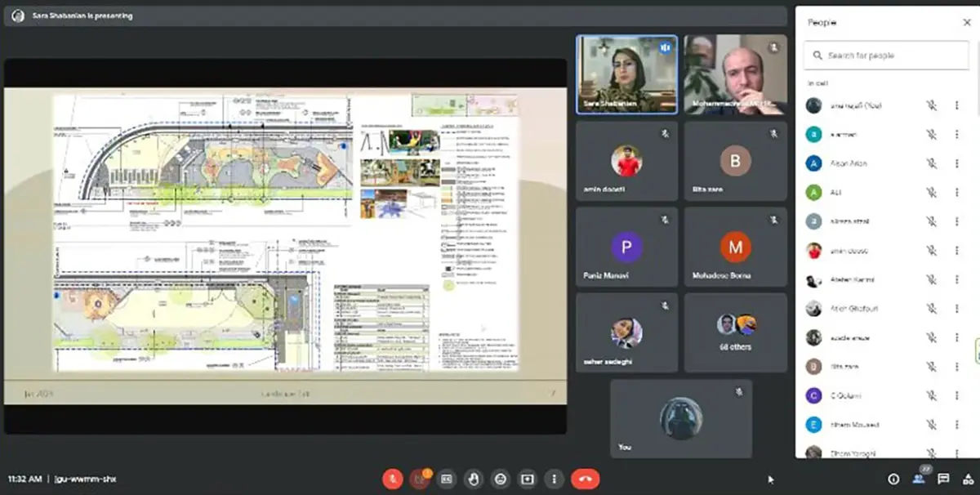The width and height of the screenshot is (980, 495).
Task: Click the video tile next to Sara Shabanian
Action: (x=736, y=74)
